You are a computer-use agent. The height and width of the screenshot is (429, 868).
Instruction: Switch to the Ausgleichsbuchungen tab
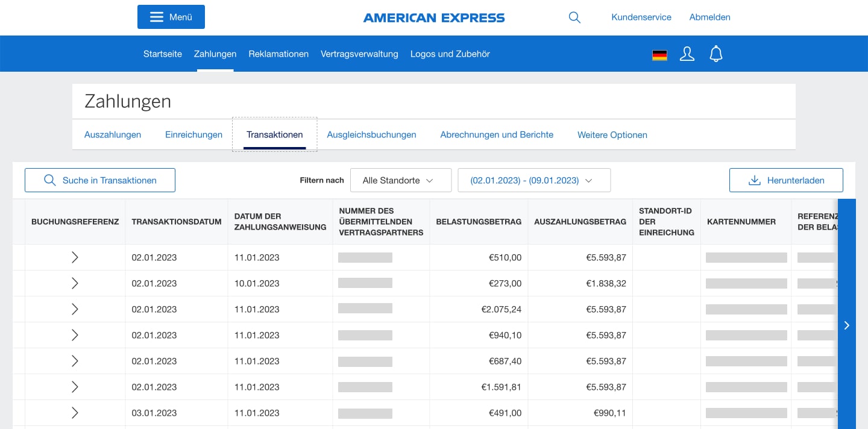point(371,134)
